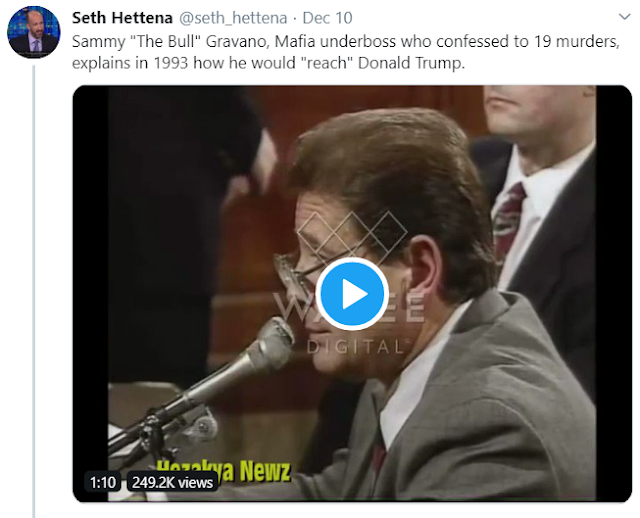Open the Dec 10 timestamp permalink
Screen dimensions: 640x518
327,18
